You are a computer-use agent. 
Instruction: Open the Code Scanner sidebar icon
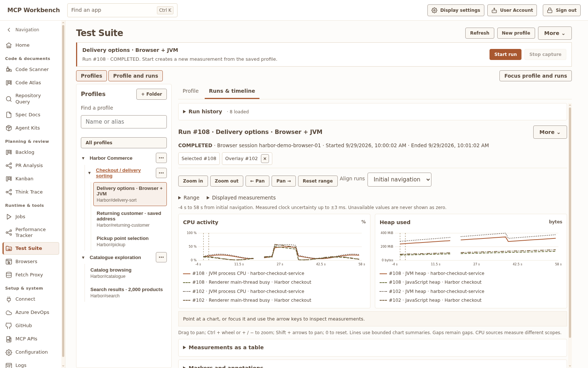[9, 69]
